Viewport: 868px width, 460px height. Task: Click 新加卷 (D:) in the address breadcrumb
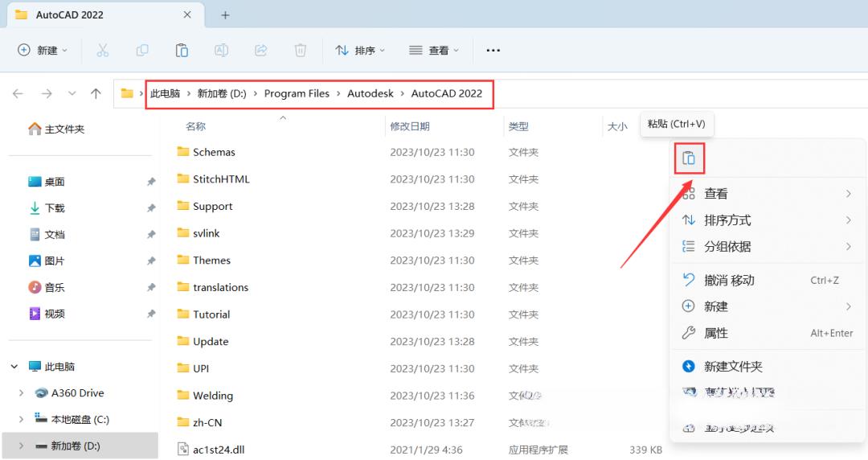tap(222, 93)
